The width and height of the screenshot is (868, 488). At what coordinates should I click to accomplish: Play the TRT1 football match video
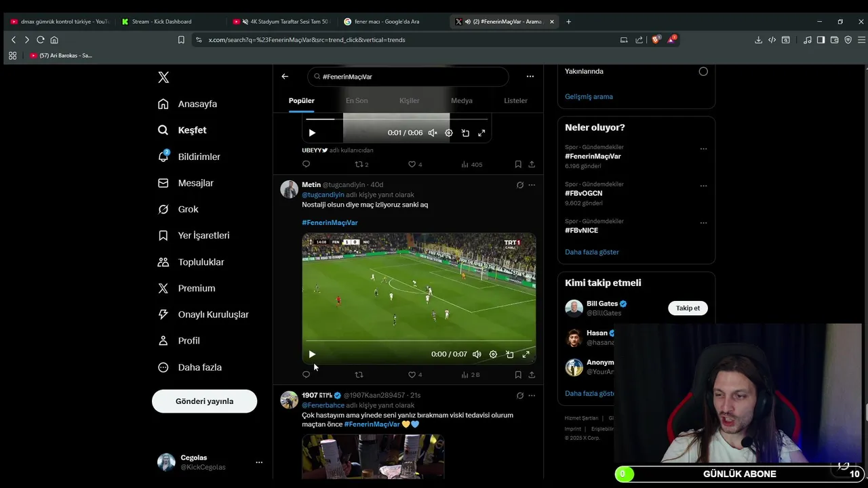312,354
